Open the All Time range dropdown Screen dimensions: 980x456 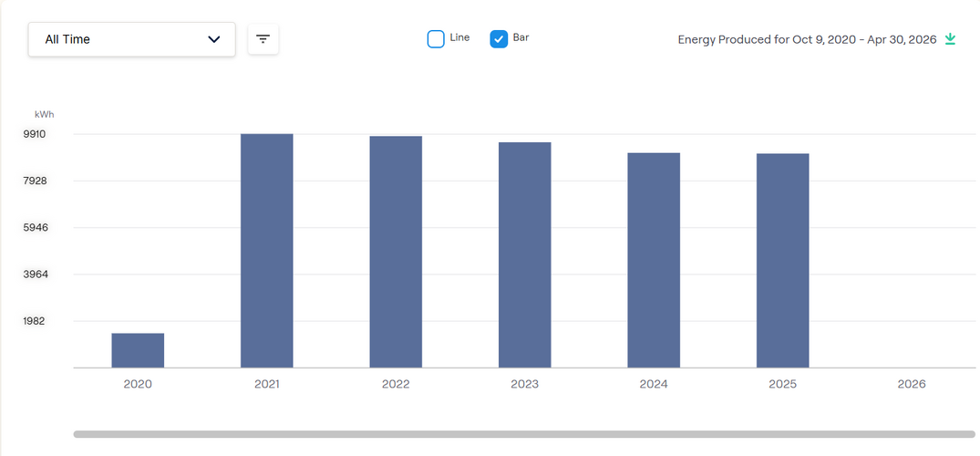tap(131, 39)
